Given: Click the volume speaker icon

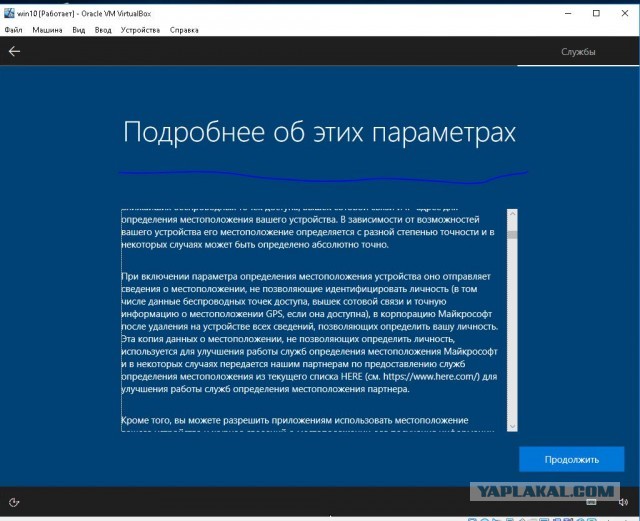Looking at the screenshot, I should pos(623,502).
